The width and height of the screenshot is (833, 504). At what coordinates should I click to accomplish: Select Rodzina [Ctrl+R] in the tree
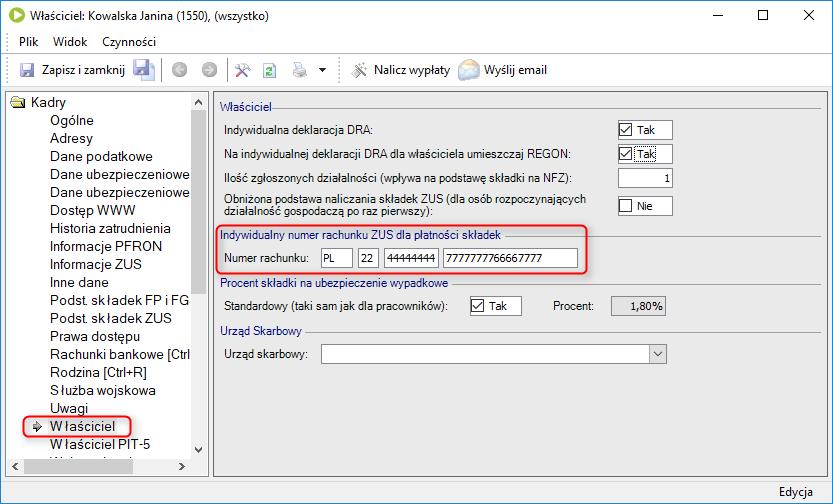tap(98, 373)
